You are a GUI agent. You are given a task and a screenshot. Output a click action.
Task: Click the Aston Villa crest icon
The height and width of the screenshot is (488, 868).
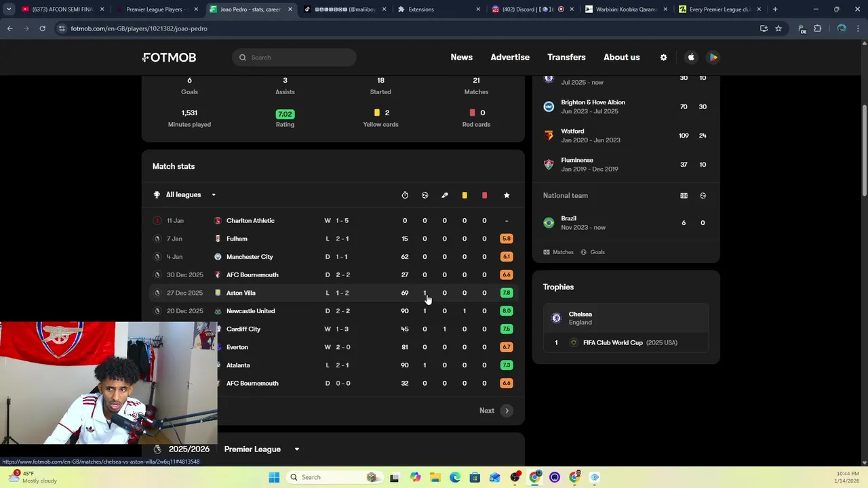point(218,293)
